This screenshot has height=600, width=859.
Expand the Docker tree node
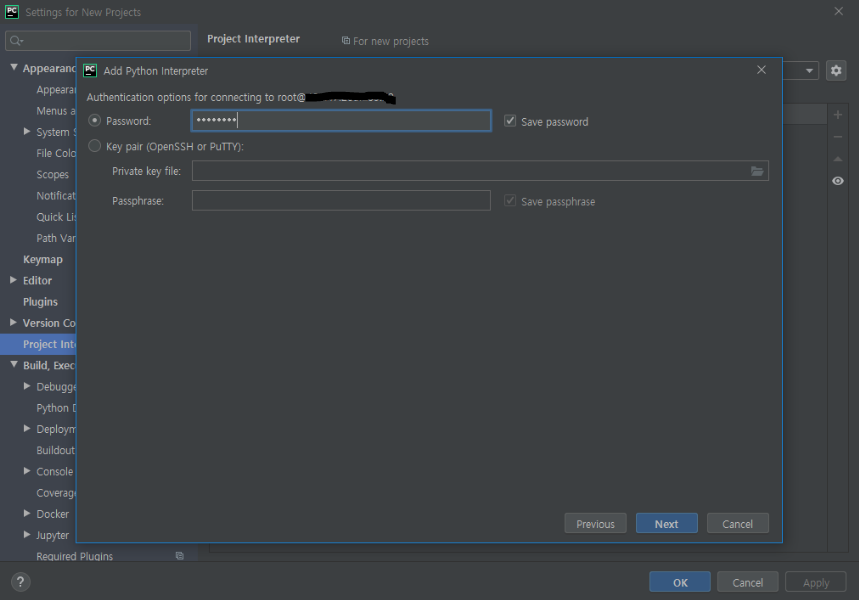27,513
